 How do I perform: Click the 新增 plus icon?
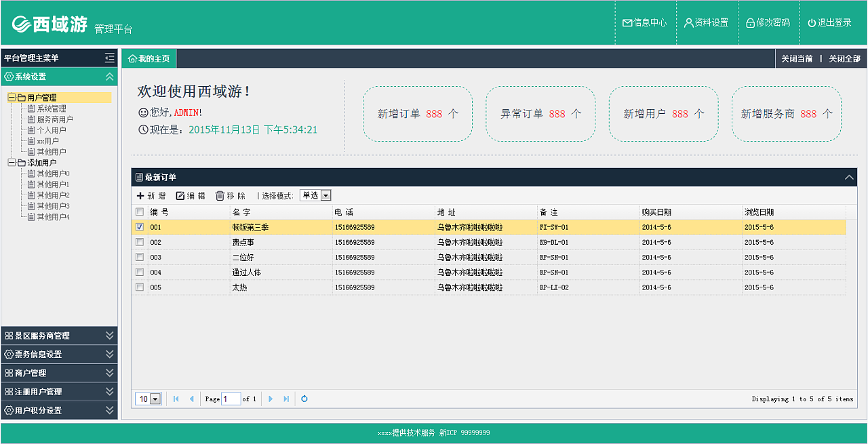(140, 196)
